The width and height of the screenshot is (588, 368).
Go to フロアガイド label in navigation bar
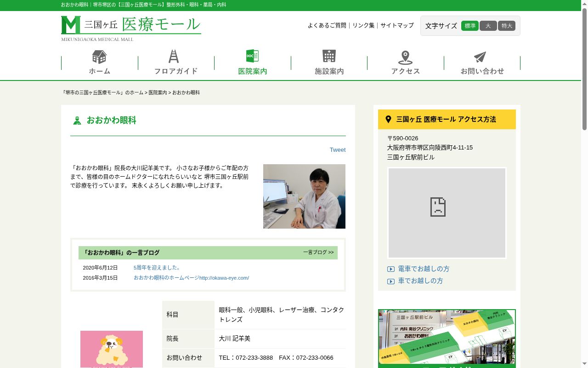[x=176, y=71]
